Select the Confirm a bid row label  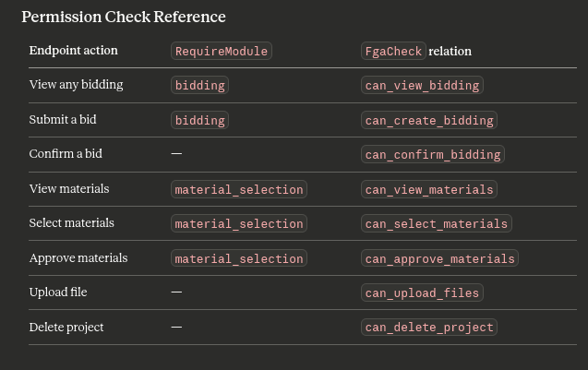pyautogui.click(x=66, y=154)
